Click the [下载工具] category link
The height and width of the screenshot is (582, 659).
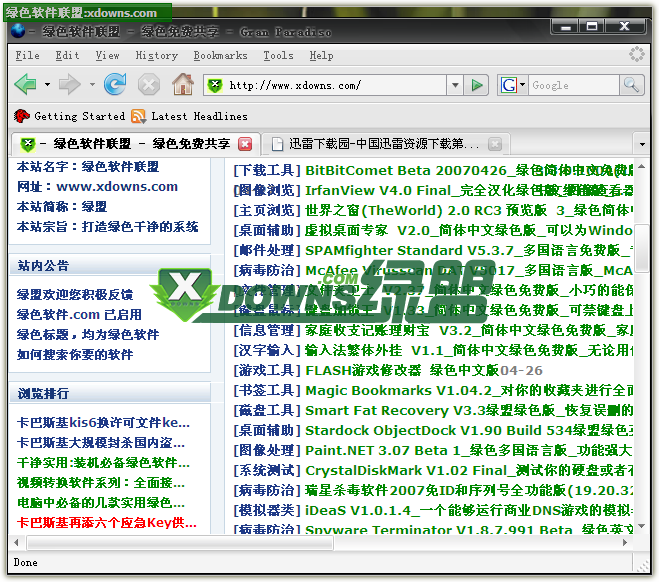(x=267, y=171)
